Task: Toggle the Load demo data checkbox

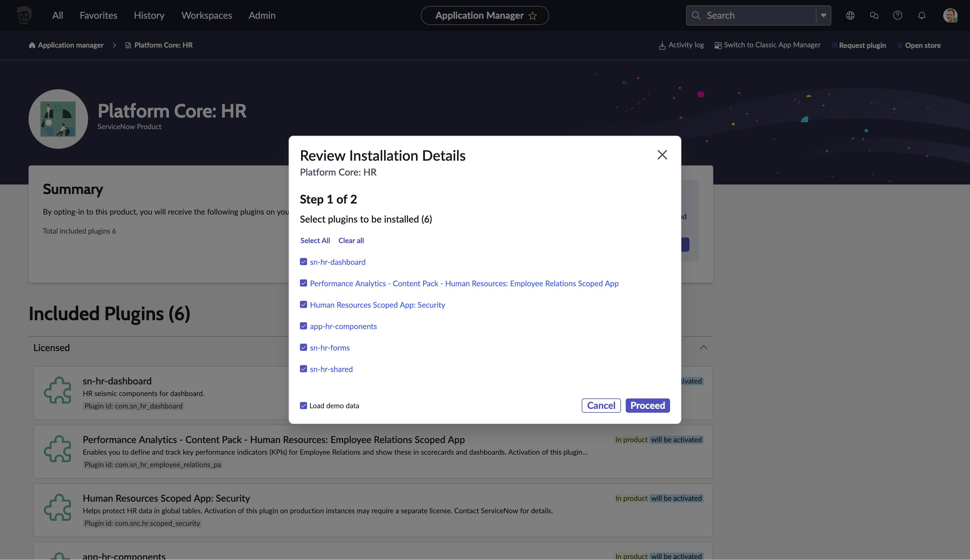Action: (x=303, y=405)
